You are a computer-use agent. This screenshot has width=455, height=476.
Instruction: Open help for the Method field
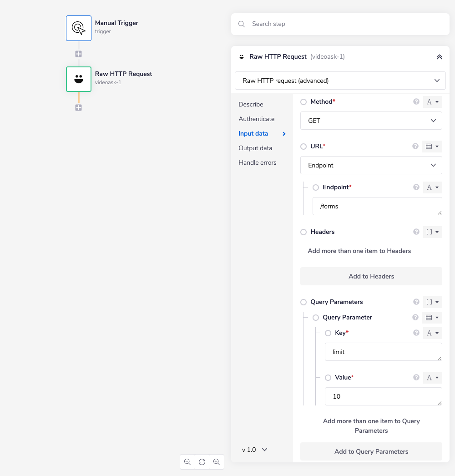coord(416,102)
